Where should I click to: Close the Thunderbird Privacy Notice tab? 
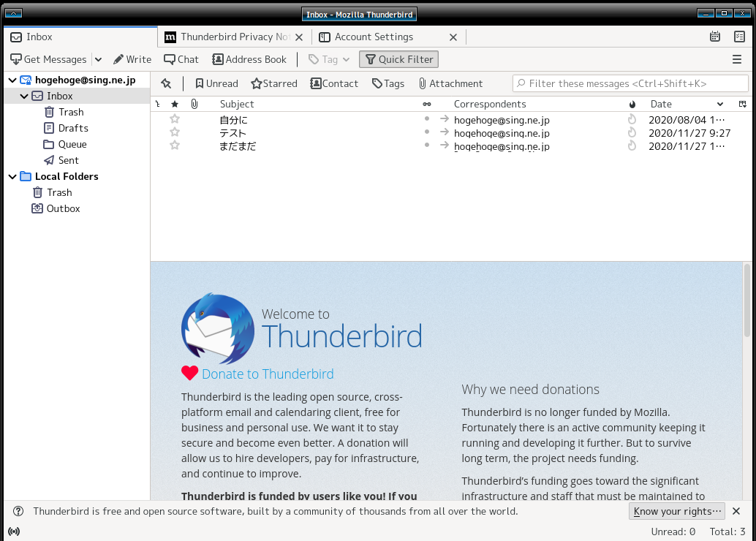pos(299,37)
